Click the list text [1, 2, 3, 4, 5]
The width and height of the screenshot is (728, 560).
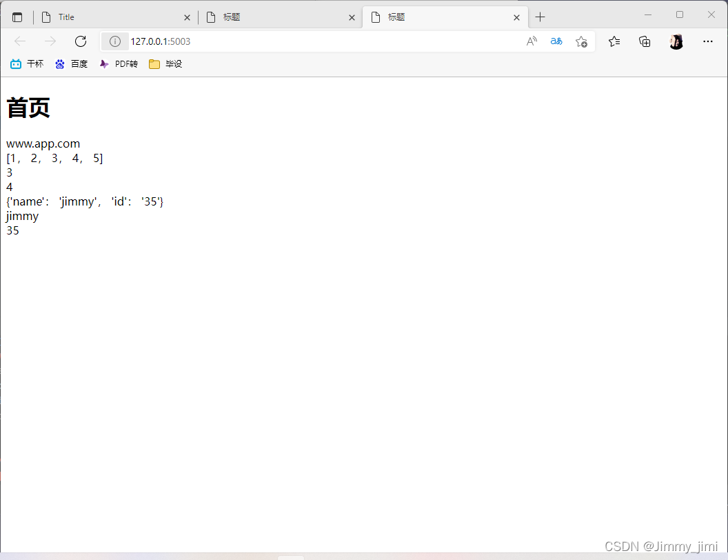click(54, 159)
